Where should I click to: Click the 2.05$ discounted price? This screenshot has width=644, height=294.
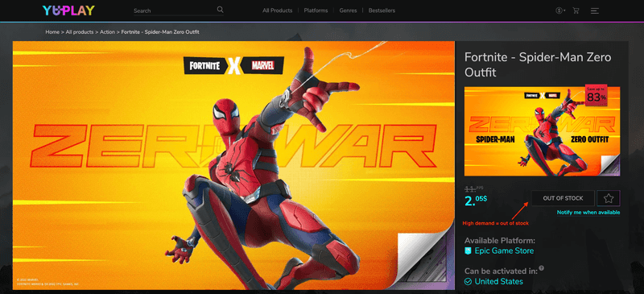click(x=476, y=201)
